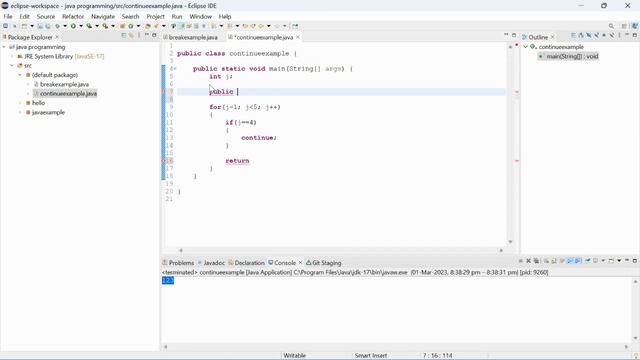
Task: Clear the Console output icon
Action: pyautogui.click(x=547, y=260)
